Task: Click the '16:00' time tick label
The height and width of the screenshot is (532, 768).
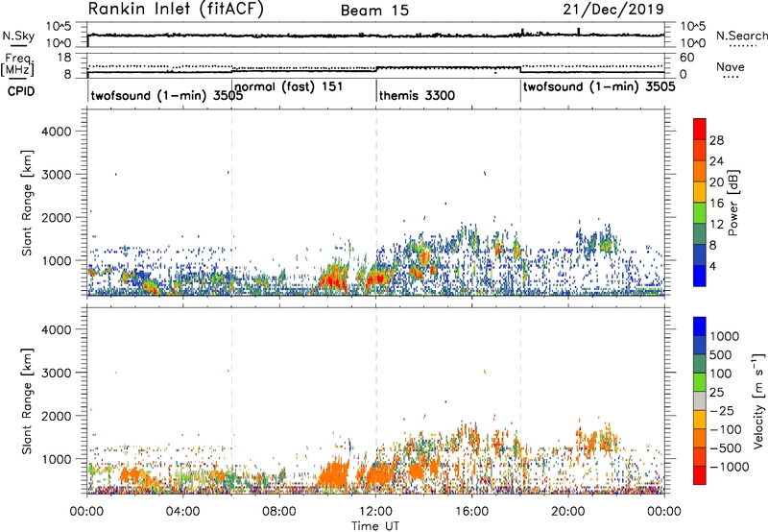Action: (471, 512)
